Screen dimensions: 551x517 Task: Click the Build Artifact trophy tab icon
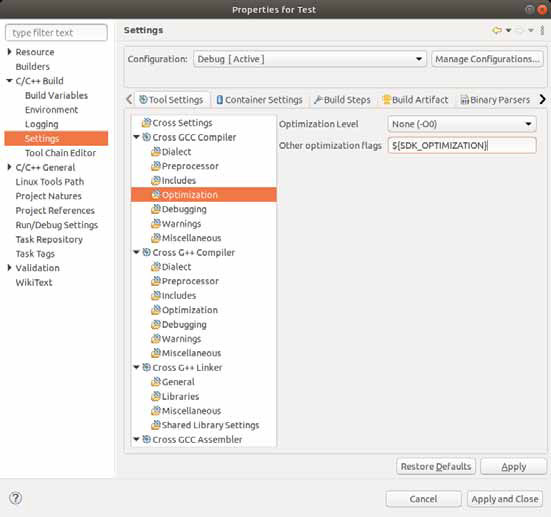[387, 100]
